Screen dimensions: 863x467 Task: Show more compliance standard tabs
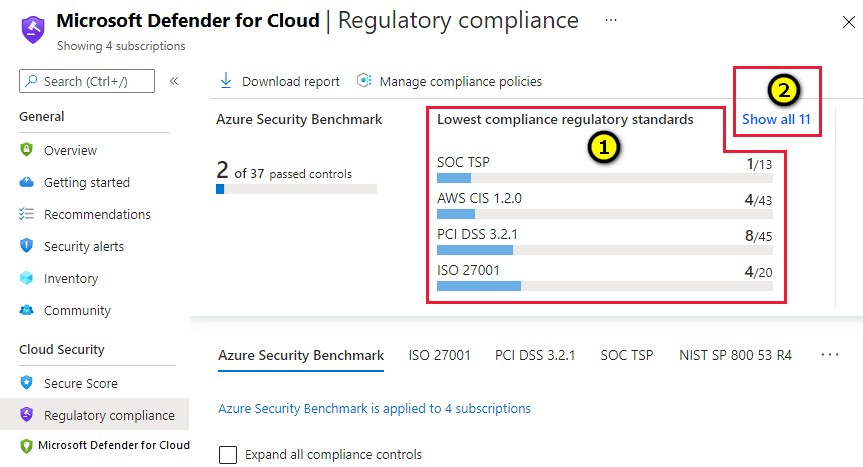(829, 354)
